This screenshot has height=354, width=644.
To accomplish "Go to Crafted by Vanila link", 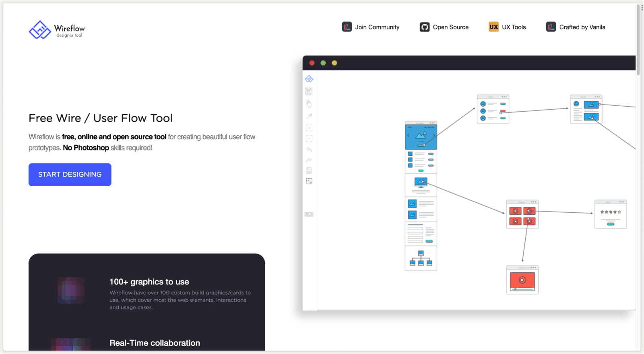I will pos(582,27).
